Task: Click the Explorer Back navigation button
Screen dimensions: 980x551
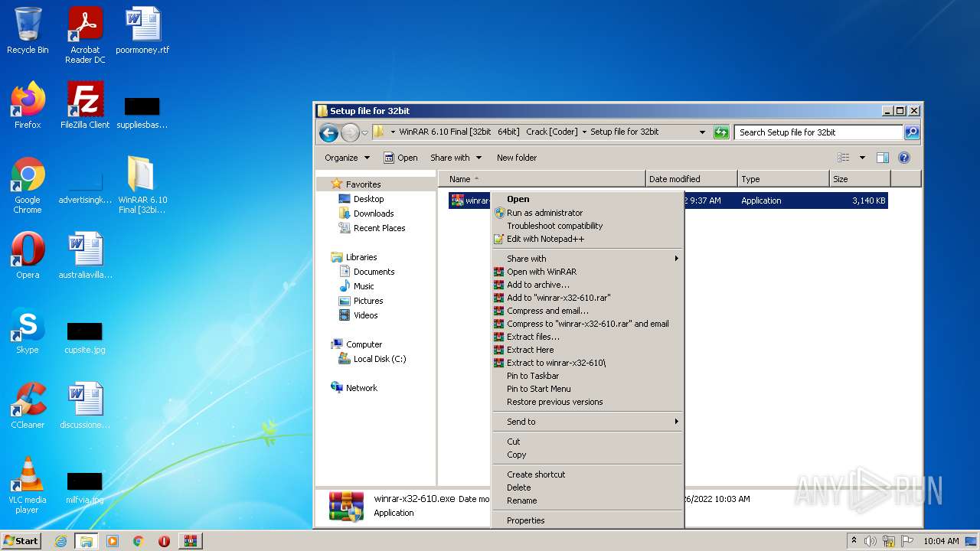Action: pos(329,132)
